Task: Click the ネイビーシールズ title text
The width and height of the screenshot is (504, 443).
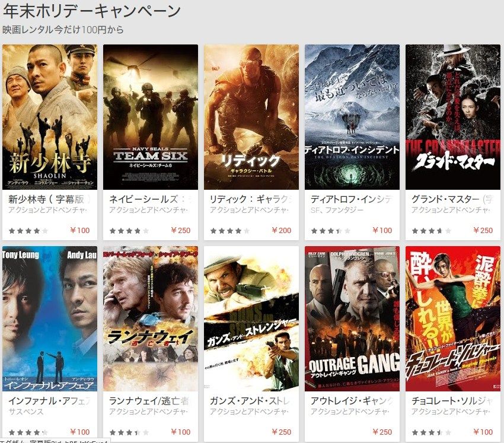Action: pyautogui.click(x=143, y=199)
